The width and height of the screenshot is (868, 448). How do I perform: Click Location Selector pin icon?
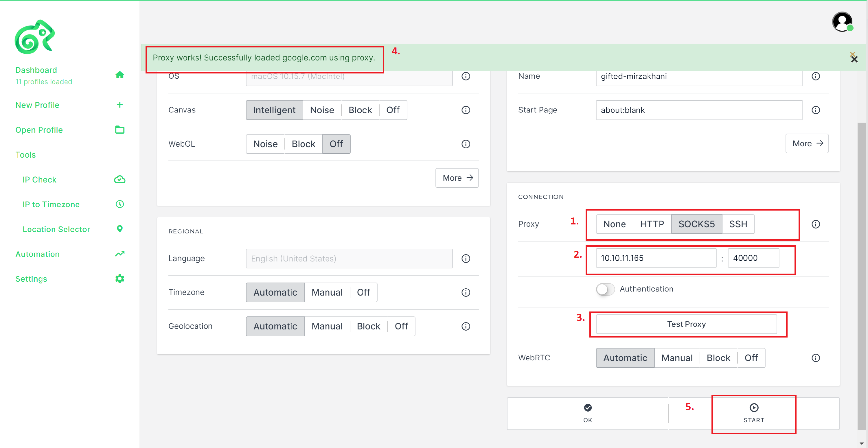119,229
